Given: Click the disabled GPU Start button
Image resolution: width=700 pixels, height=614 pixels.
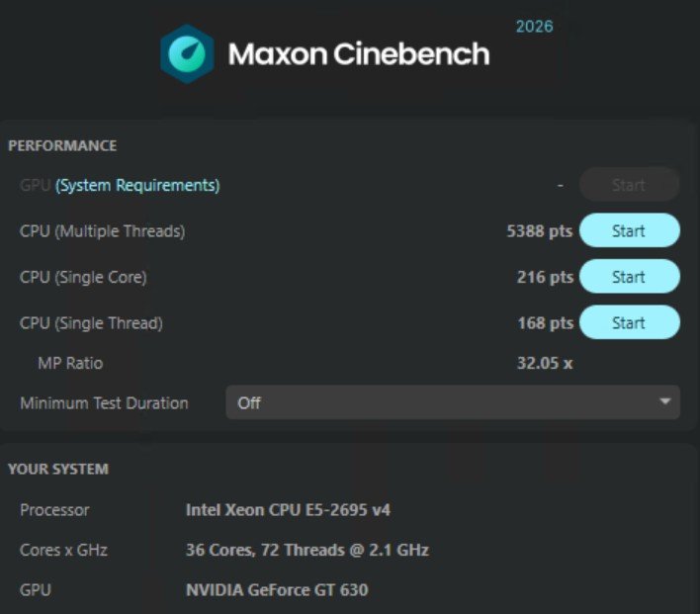Looking at the screenshot, I should (630, 185).
